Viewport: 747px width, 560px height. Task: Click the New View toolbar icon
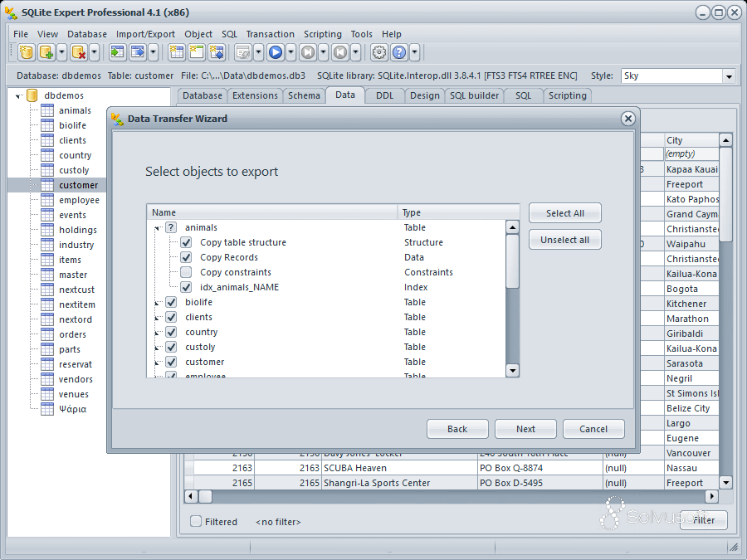point(196,52)
